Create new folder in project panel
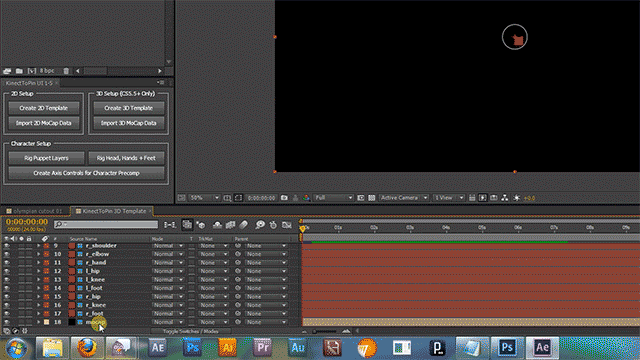This screenshot has height=360, width=640. (x=19, y=71)
